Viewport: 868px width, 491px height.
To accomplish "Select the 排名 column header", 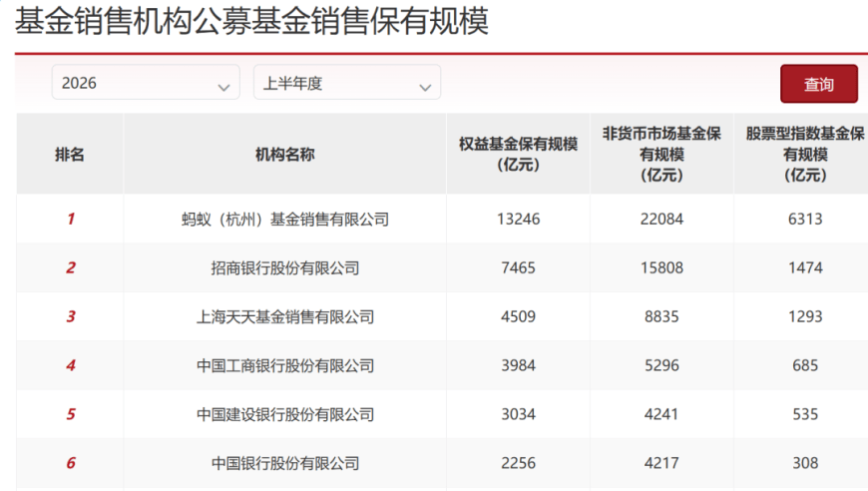I will click(x=70, y=154).
